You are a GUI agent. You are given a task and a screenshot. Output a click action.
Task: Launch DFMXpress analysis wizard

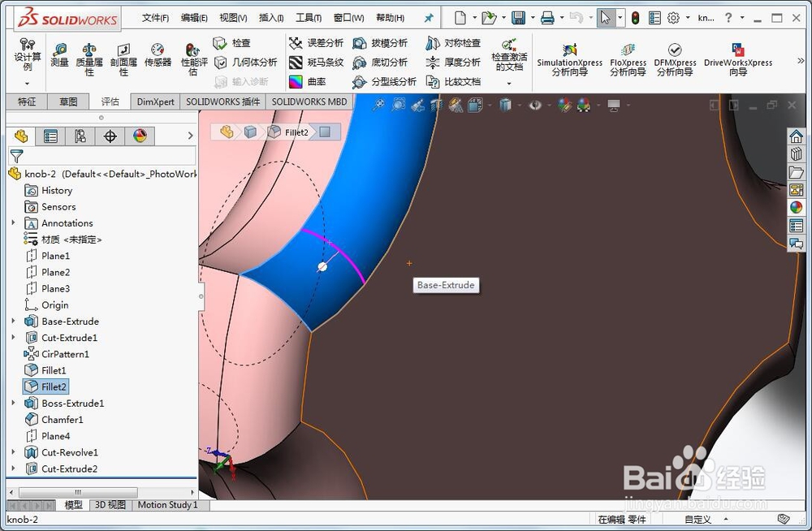click(x=675, y=59)
